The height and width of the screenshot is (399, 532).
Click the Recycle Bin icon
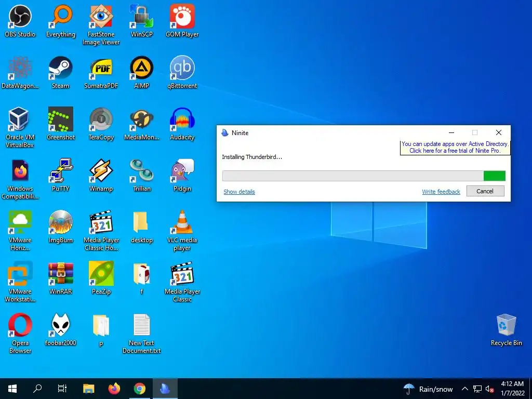click(x=506, y=330)
